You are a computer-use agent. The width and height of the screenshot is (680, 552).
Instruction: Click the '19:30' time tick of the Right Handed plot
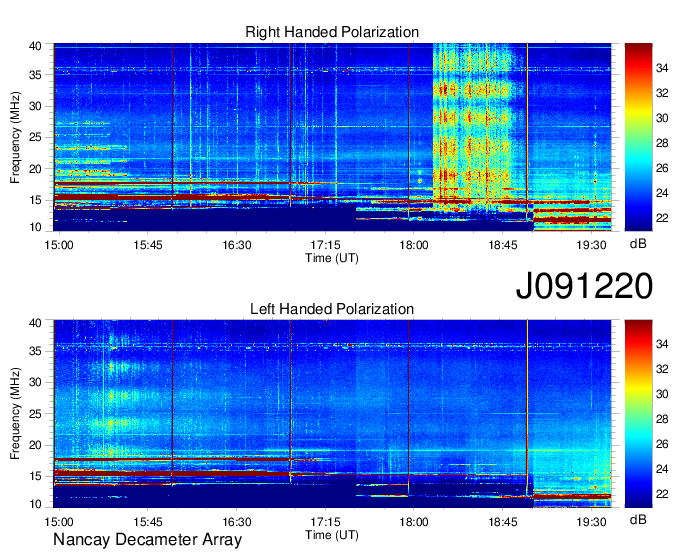(x=591, y=245)
